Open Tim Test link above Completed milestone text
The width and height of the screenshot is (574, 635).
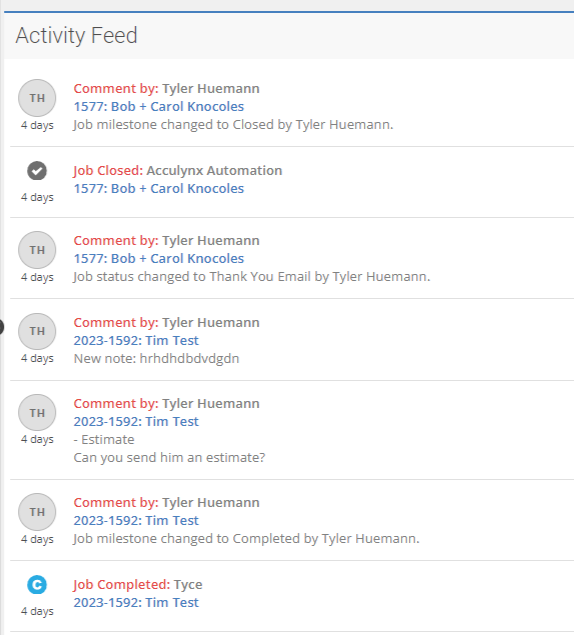[136, 520]
